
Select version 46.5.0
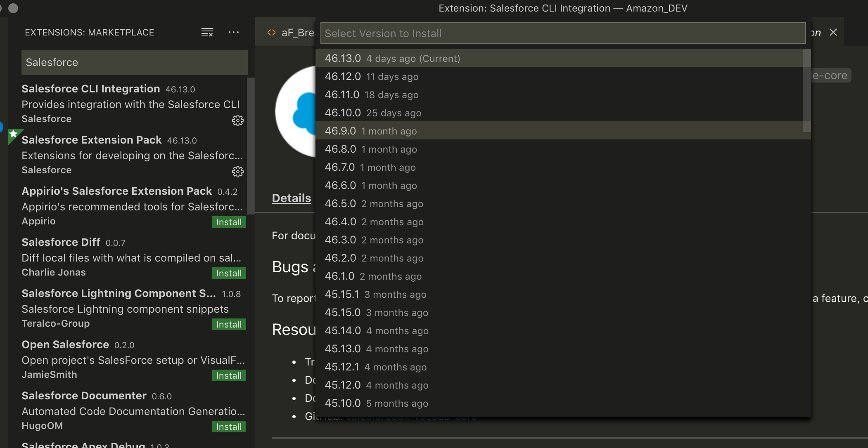[563, 203]
